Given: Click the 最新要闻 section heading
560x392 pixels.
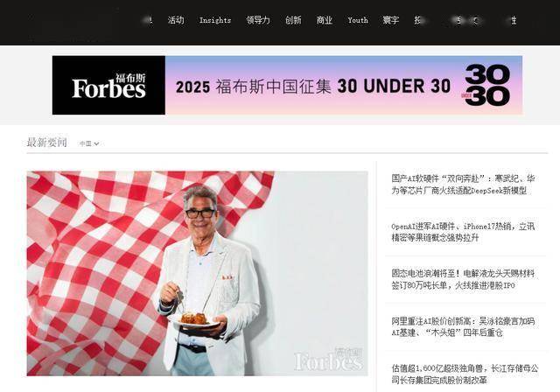Looking at the screenshot, I should click(46, 143).
